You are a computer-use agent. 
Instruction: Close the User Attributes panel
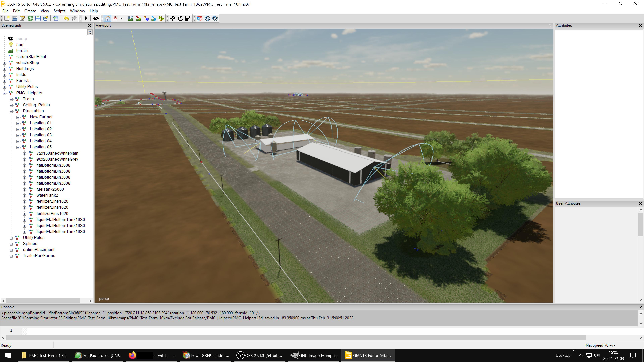click(x=640, y=204)
